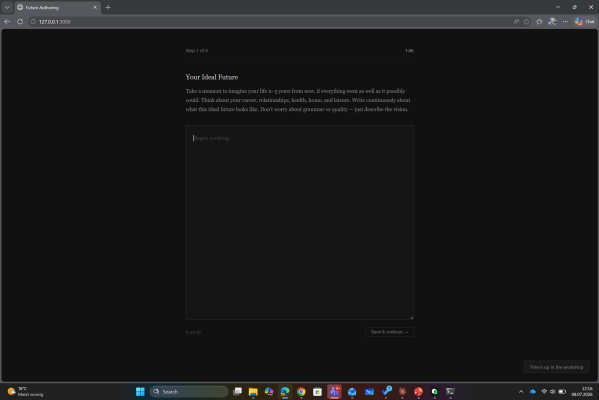Open a new browser tab
This screenshot has height=400, width=599.
click(x=108, y=7)
